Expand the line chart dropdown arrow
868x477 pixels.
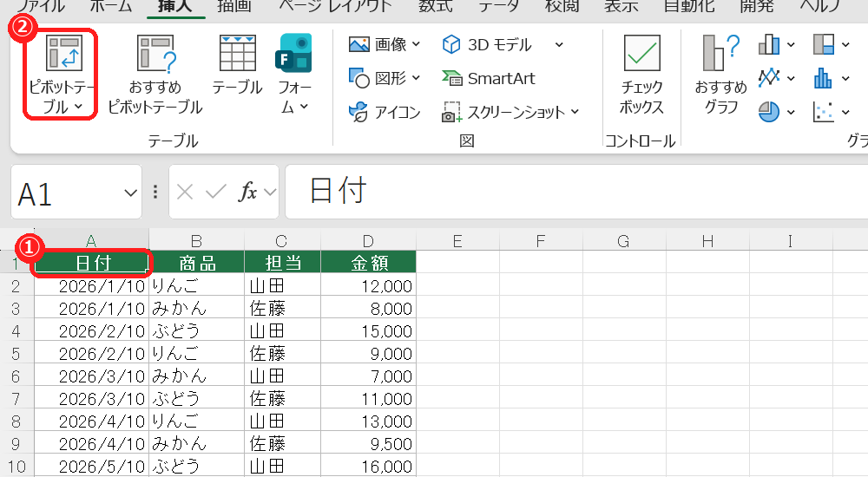click(791, 78)
